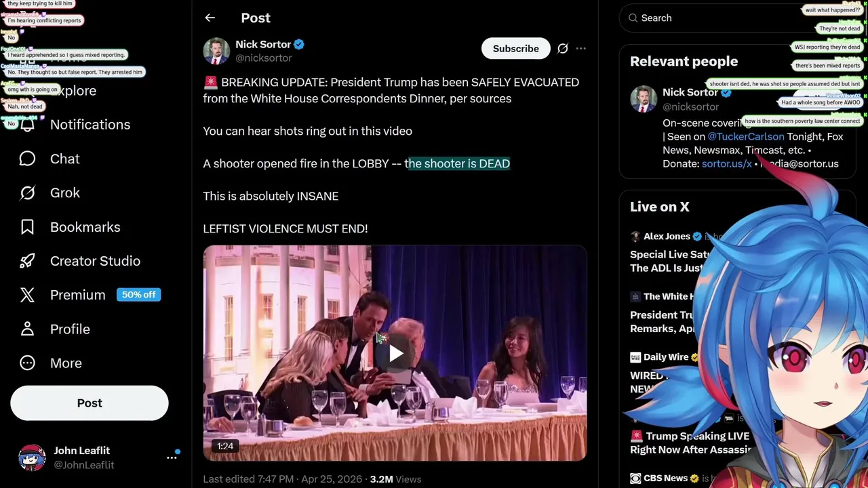Open the sortor.us/x donate link

(x=726, y=163)
